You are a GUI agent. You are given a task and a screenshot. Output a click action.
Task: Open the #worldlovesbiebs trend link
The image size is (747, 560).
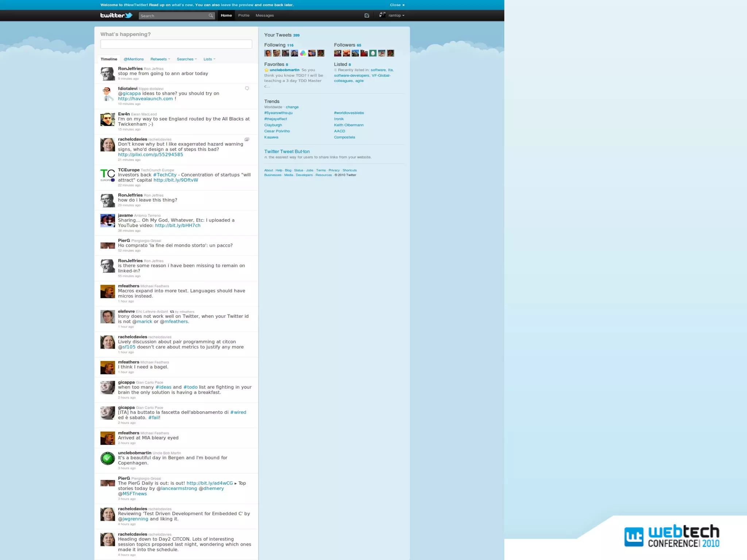[x=349, y=113]
